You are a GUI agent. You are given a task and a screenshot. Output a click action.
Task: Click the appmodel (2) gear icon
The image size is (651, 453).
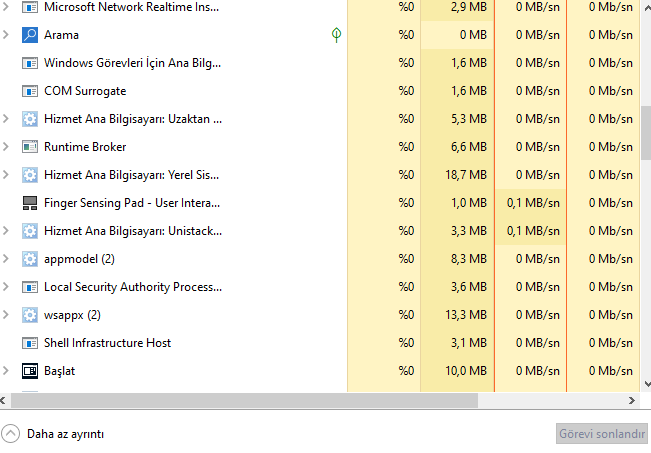tap(30, 259)
